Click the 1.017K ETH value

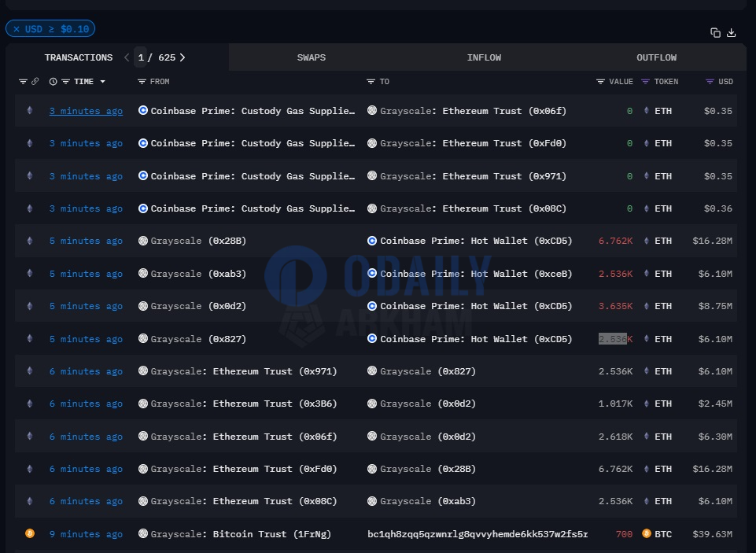click(615, 404)
